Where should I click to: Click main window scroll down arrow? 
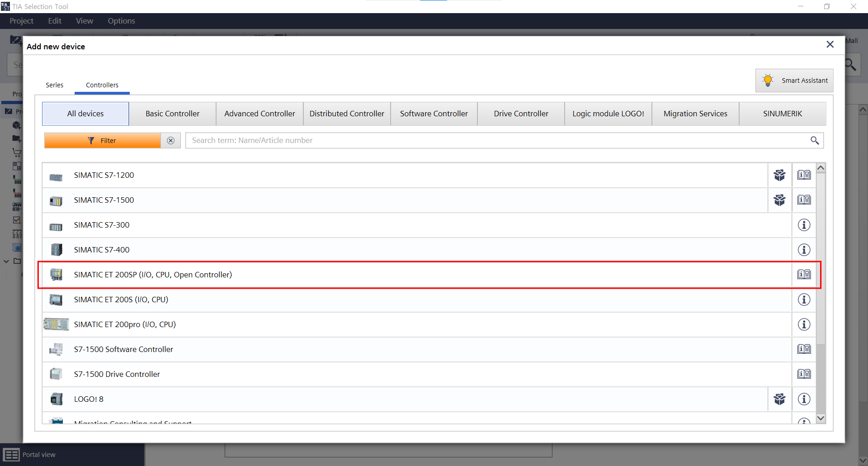click(x=863, y=461)
